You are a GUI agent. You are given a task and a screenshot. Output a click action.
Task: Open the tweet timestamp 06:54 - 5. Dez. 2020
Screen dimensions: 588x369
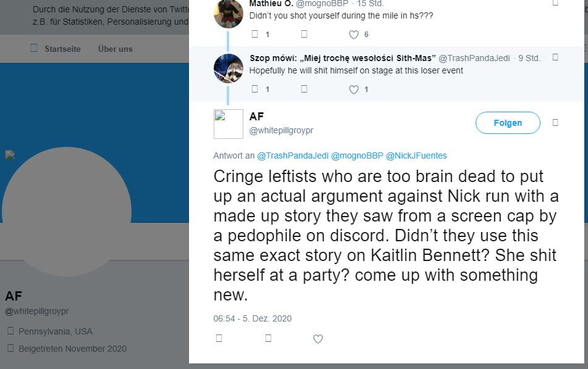click(253, 318)
